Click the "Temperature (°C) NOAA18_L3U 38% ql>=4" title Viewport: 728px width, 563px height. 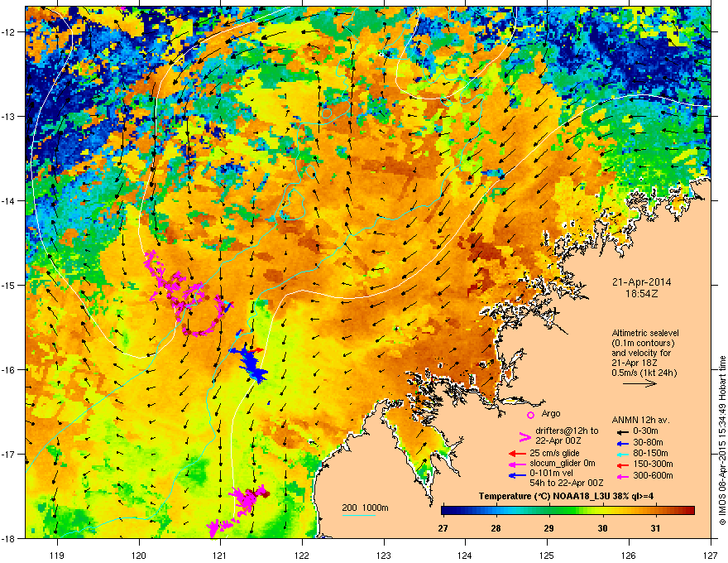coord(566,496)
